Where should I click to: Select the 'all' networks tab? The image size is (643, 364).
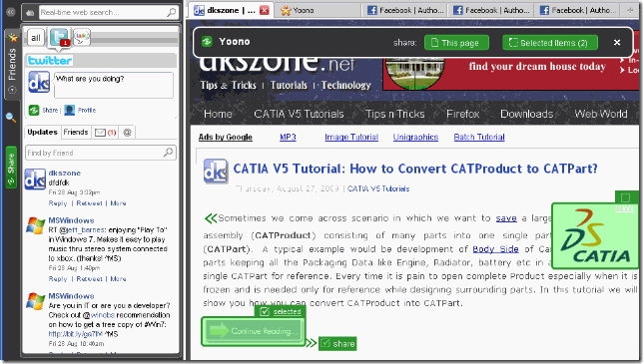(x=36, y=38)
